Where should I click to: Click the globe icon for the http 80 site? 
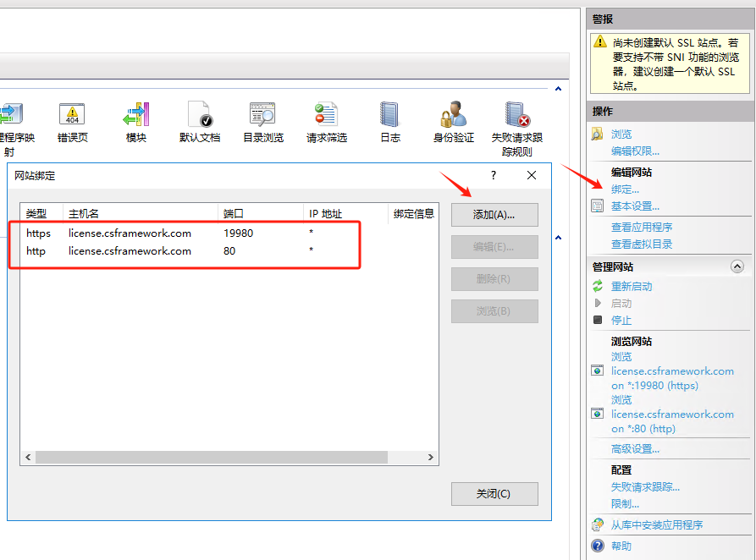(x=598, y=414)
